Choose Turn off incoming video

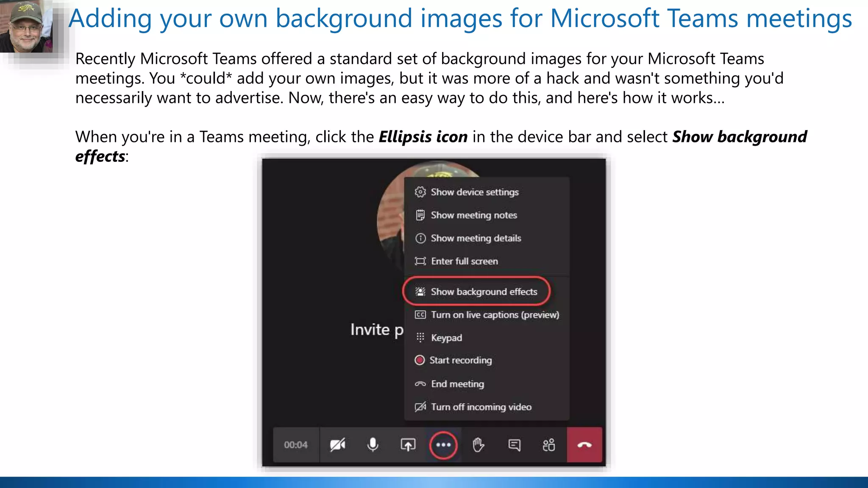487,407
